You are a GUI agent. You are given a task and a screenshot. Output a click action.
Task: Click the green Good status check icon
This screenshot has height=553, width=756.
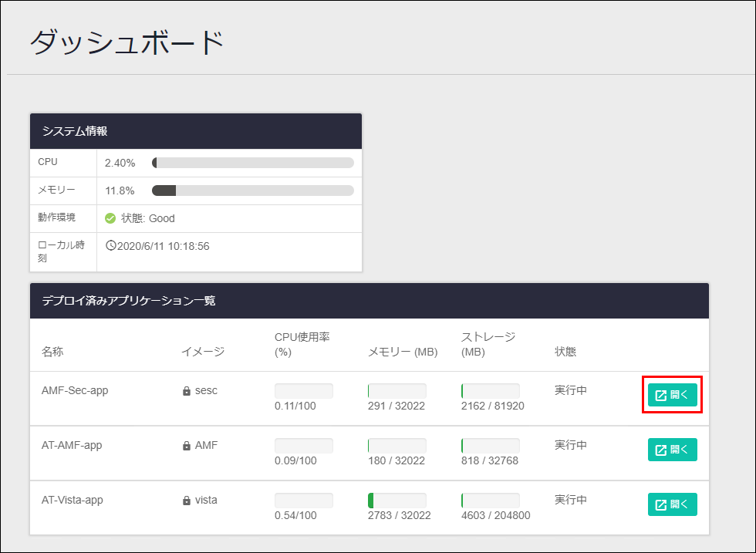pos(110,218)
